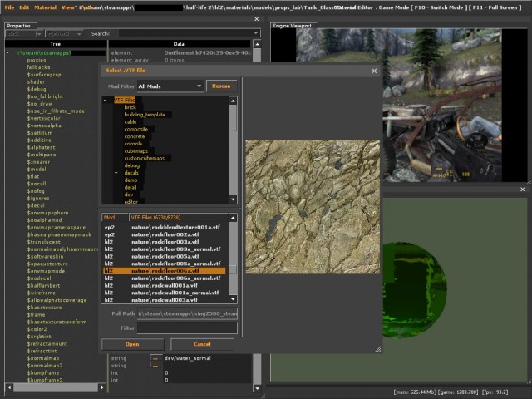Click the Mod column header
The width and height of the screenshot is (532, 399).
(x=115, y=218)
